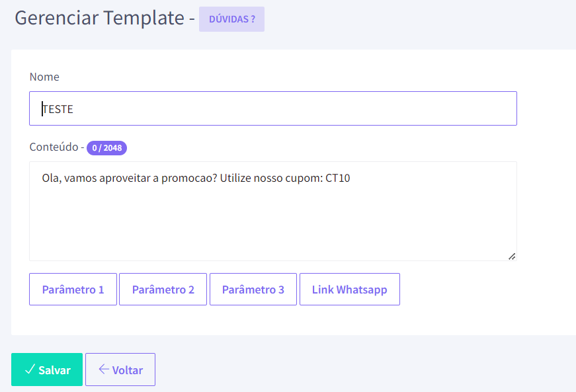
Task: Focus the Nome input field
Action: click(x=273, y=108)
